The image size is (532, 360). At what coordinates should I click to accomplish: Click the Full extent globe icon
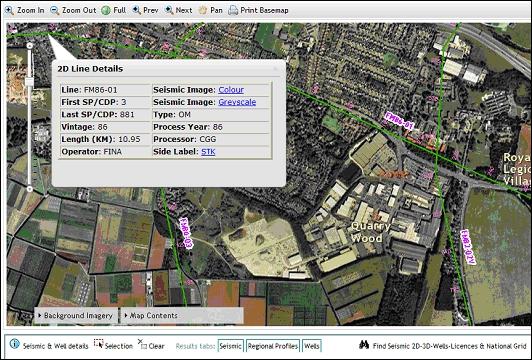(x=106, y=11)
